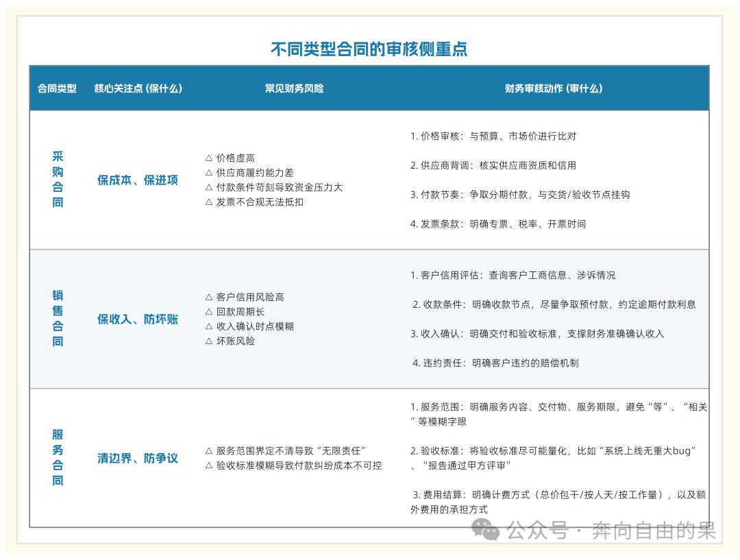The height and width of the screenshot is (560, 740).
Task: Click the 财务审核动作 (审什么) header
Action: point(554,88)
